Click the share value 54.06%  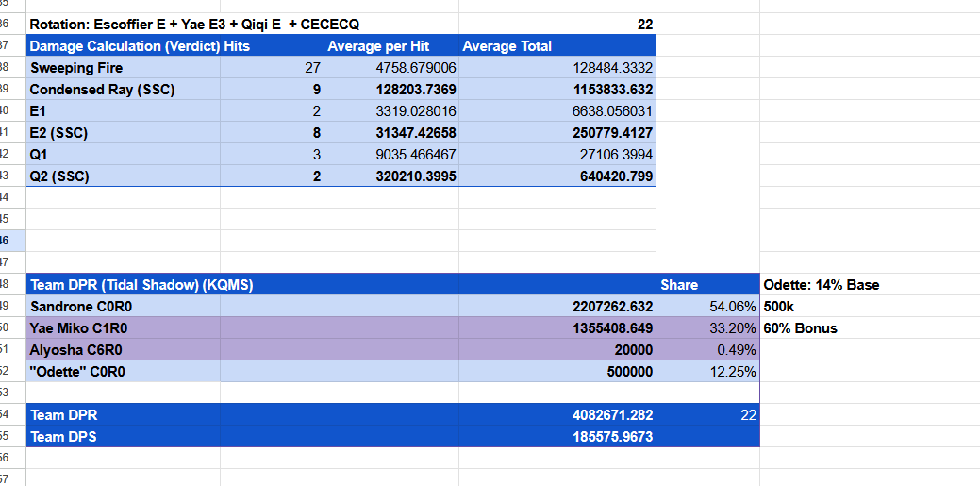707,306
